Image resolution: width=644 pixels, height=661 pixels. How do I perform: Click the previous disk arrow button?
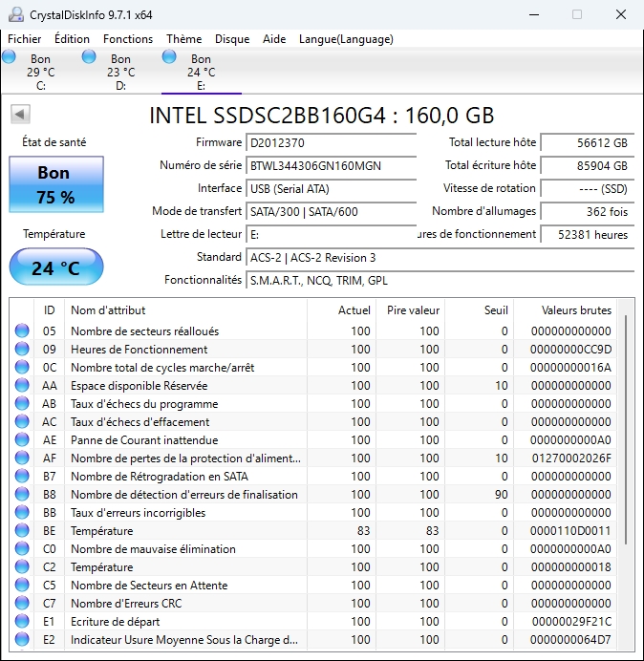19,115
